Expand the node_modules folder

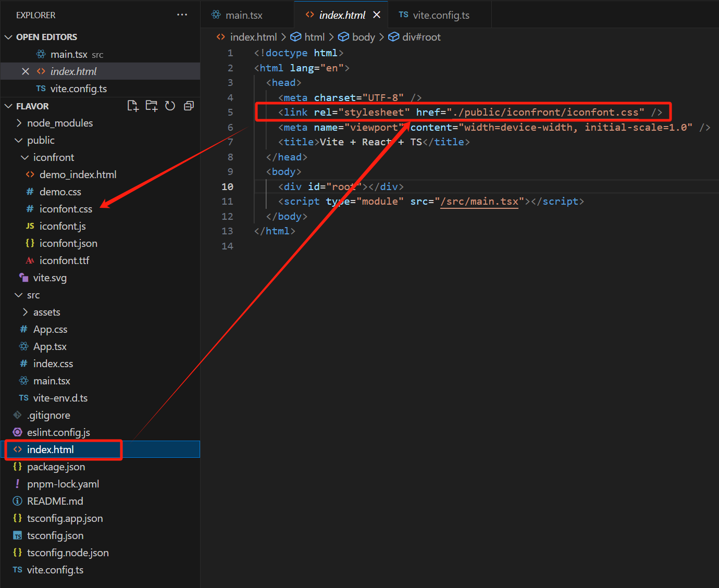click(x=19, y=123)
